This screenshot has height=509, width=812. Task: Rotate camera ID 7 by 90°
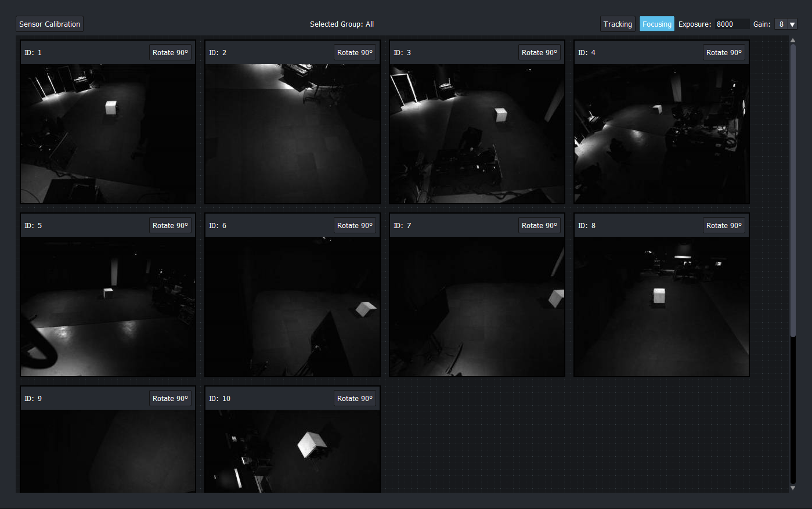click(539, 225)
